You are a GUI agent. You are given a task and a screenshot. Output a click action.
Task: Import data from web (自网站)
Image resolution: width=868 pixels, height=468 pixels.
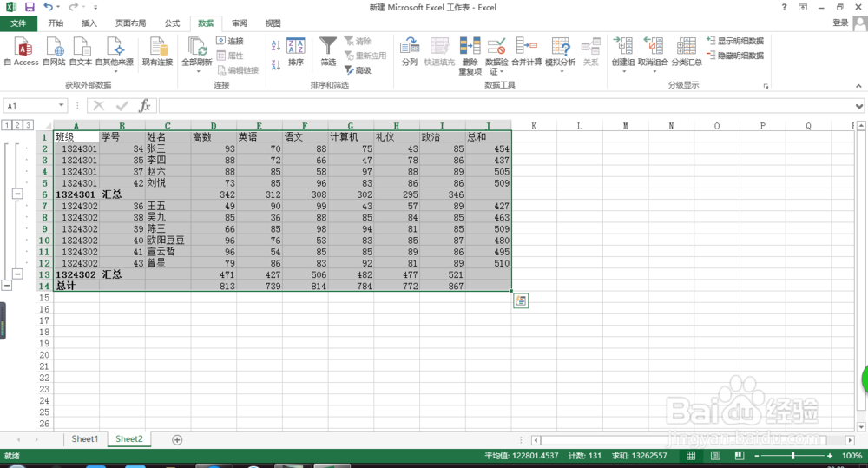pos(54,51)
